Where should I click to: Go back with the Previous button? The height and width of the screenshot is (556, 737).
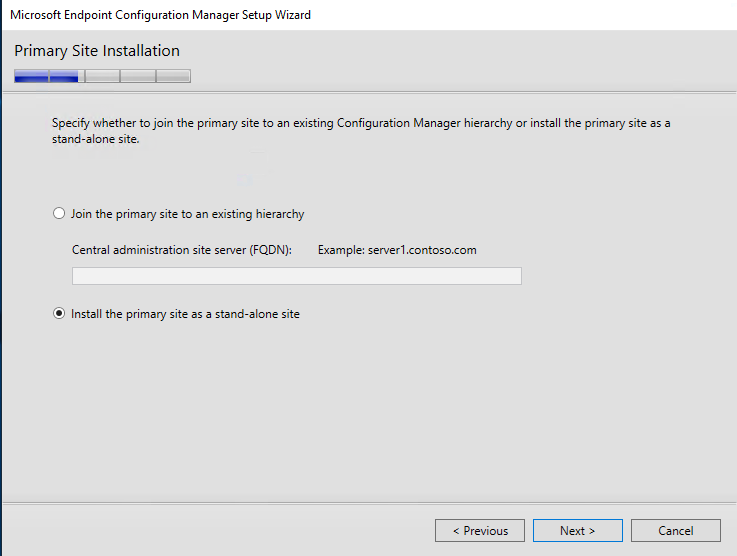(480, 531)
